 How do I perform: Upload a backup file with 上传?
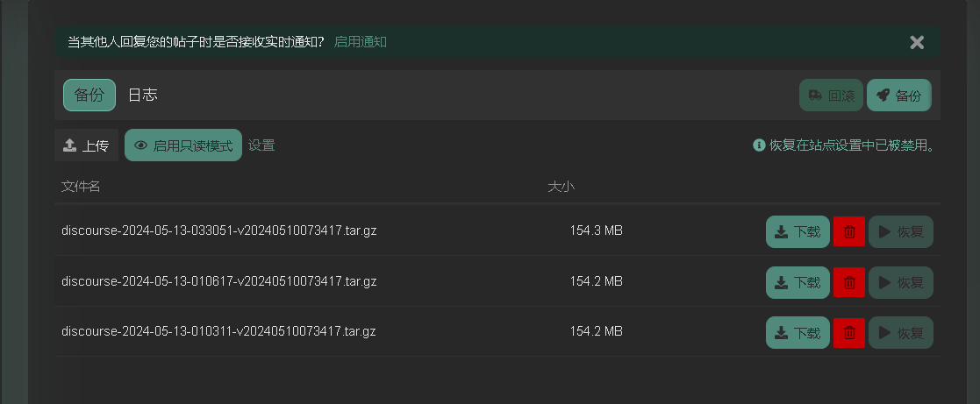[x=86, y=145]
